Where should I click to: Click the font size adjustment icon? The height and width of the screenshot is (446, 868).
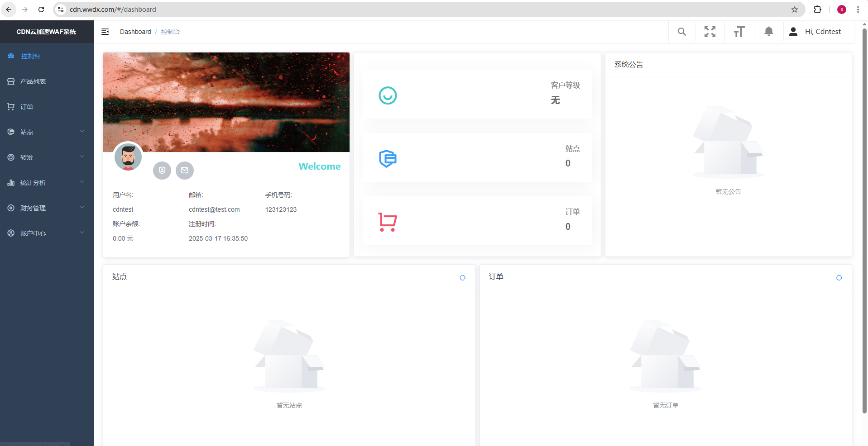[739, 32]
